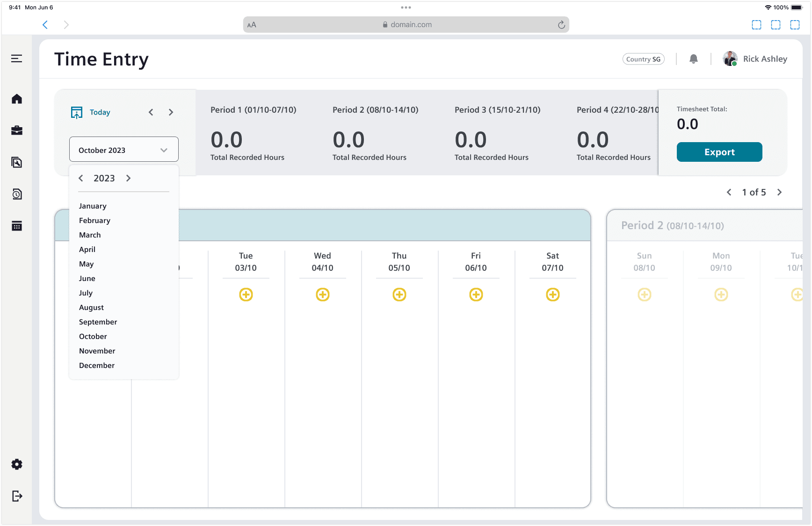This screenshot has width=812, height=526.
Task: Click the Today link
Action: 100,112
